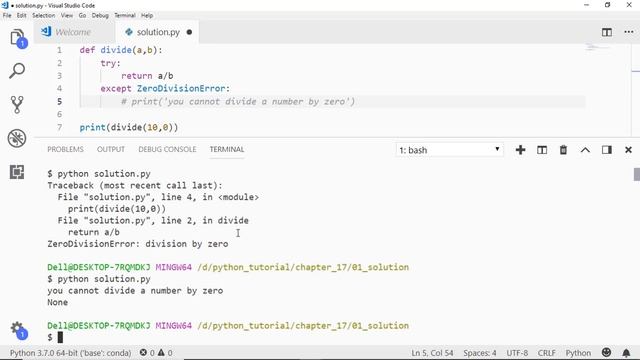Viewport: 640px width, 360px height.
Task: Change encoding via UTF-8
Action: tap(517, 353)
